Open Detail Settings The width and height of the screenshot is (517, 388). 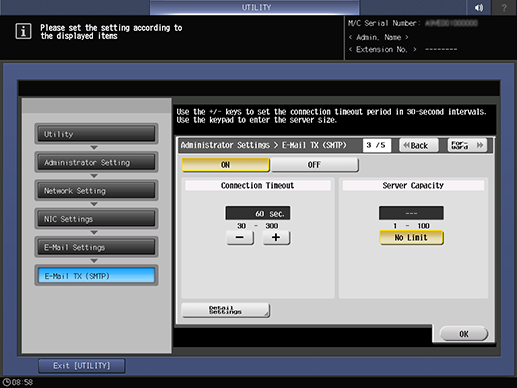click(x=226, y=310)
